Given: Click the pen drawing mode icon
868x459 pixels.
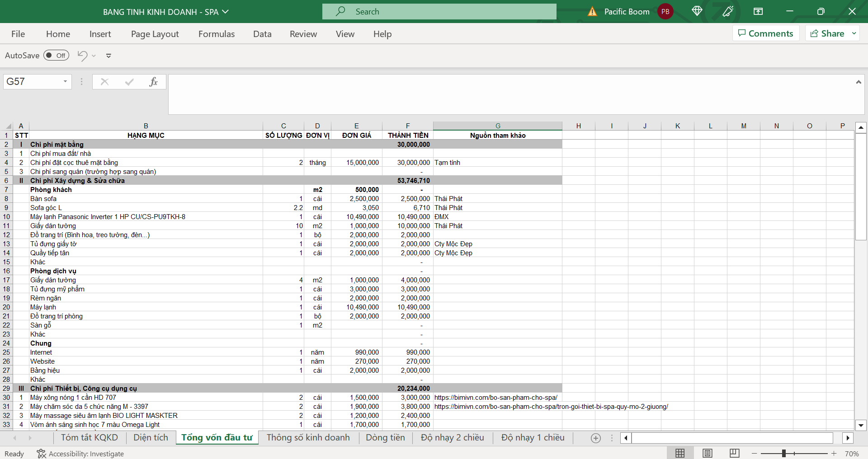Looking at the screenshot, I should pos(728,11).
